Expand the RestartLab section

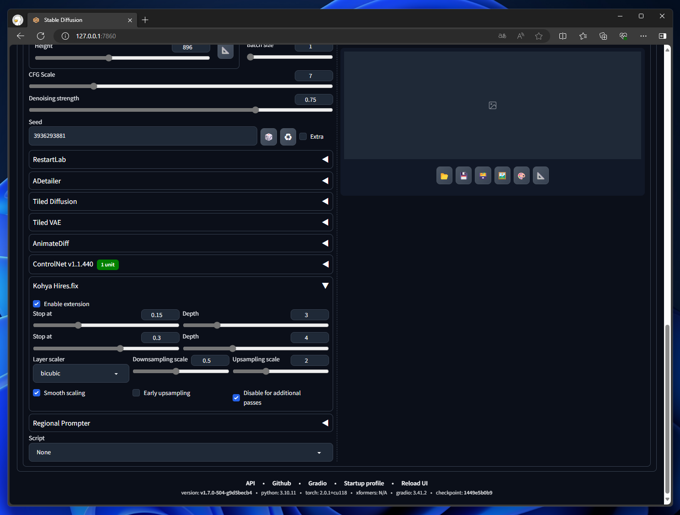point(180,160)
